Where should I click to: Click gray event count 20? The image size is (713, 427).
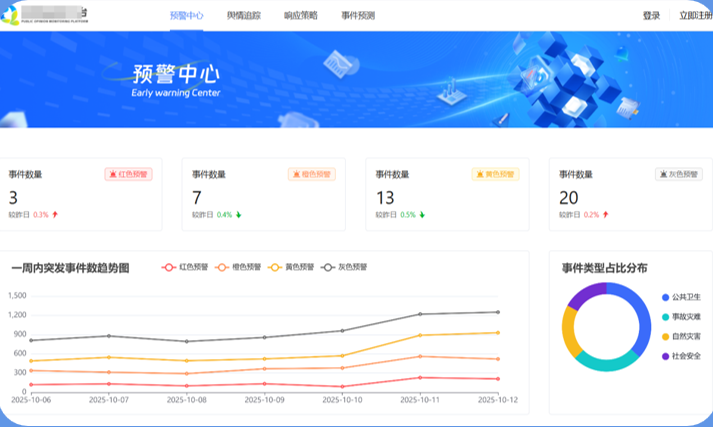click(x=568, y=198)
